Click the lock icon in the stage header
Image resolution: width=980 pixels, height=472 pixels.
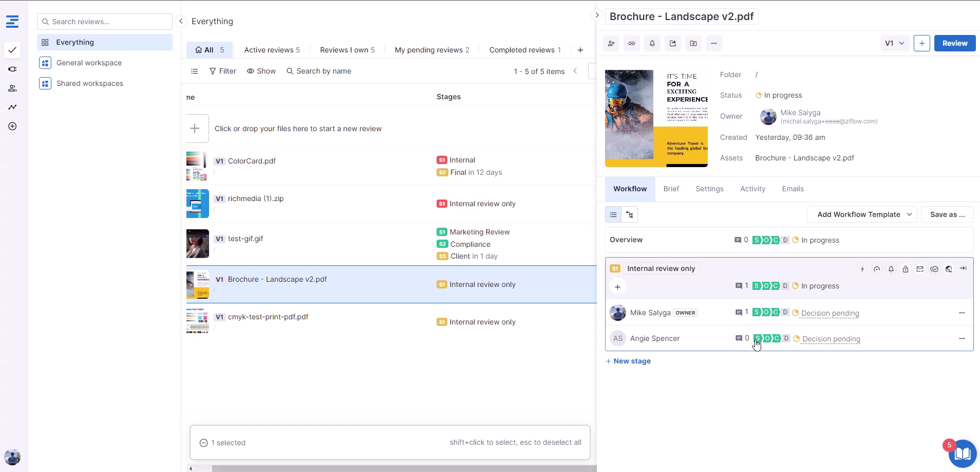point(906,269)
